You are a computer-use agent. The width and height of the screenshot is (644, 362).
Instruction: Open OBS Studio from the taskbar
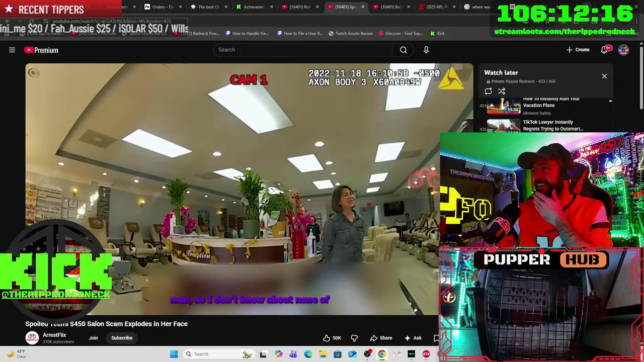coord(367,354)
